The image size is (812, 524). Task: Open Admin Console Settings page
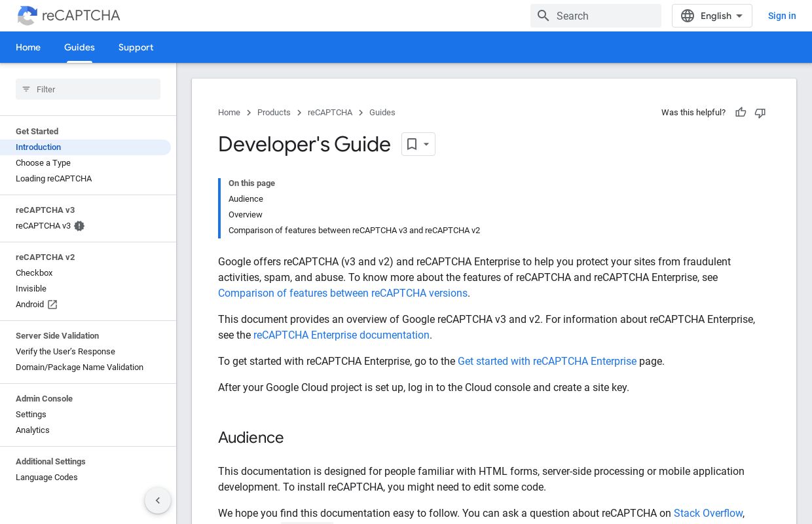[31, 415]
